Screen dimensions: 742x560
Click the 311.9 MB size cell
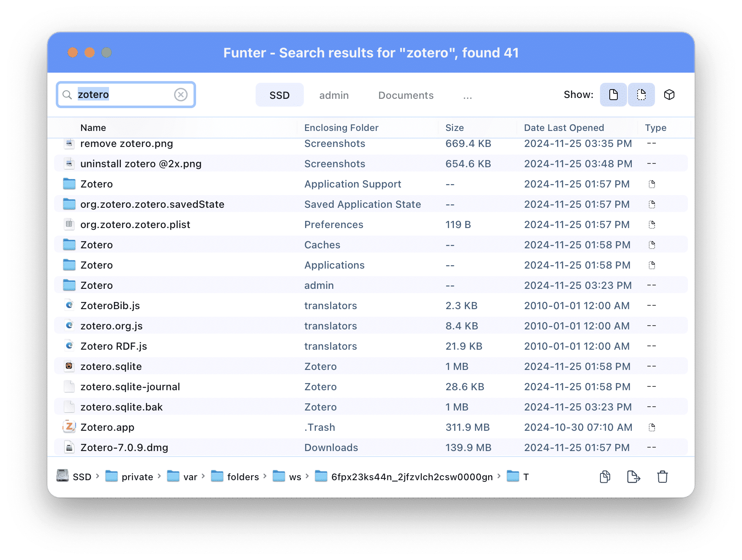pyautogui.click(x=467, y=427)
